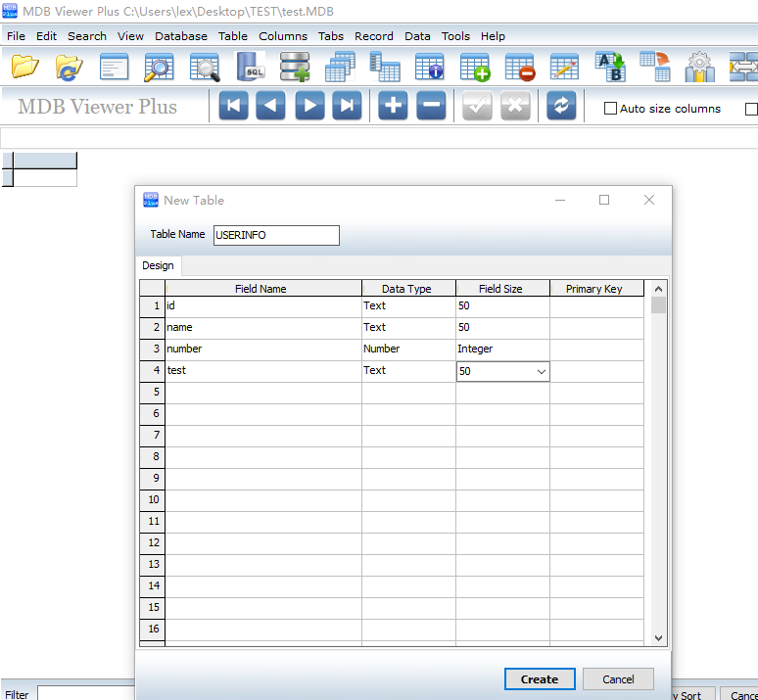758x700 pixels.
Task: Click Primary Key cell for id row
Action: point(596,306)
